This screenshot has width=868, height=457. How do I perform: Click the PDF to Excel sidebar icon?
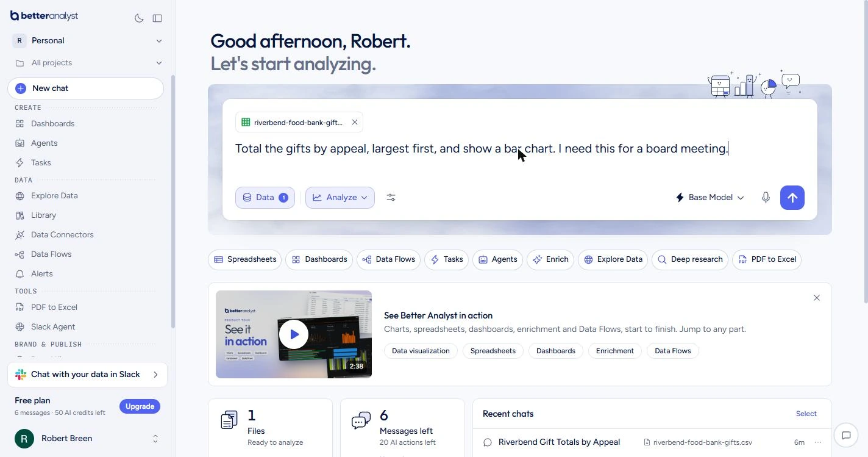pyautogui.click(x=20, y=308)
